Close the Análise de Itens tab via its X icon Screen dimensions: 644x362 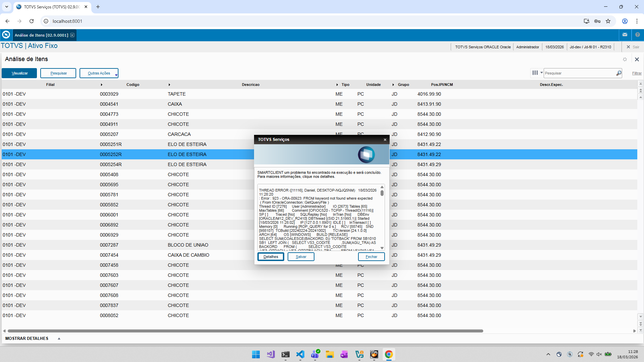pos(72,35)
